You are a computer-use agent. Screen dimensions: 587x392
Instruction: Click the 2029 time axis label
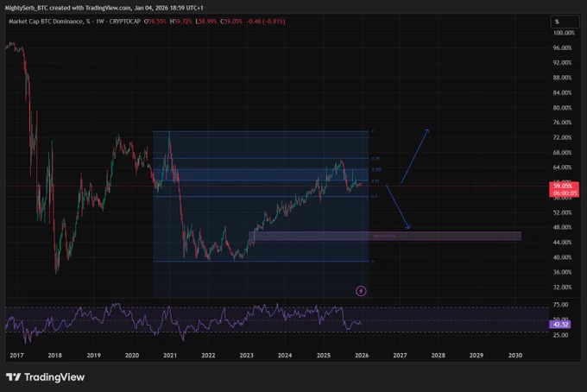pos(477,356)
